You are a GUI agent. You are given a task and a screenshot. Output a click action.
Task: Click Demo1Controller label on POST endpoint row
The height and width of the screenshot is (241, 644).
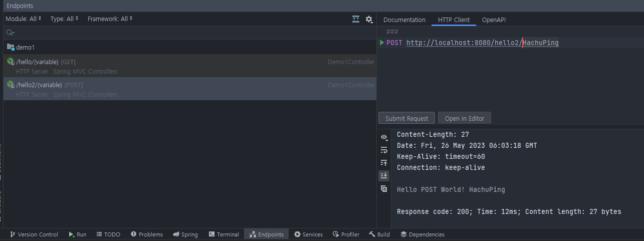tap(351, 85)
